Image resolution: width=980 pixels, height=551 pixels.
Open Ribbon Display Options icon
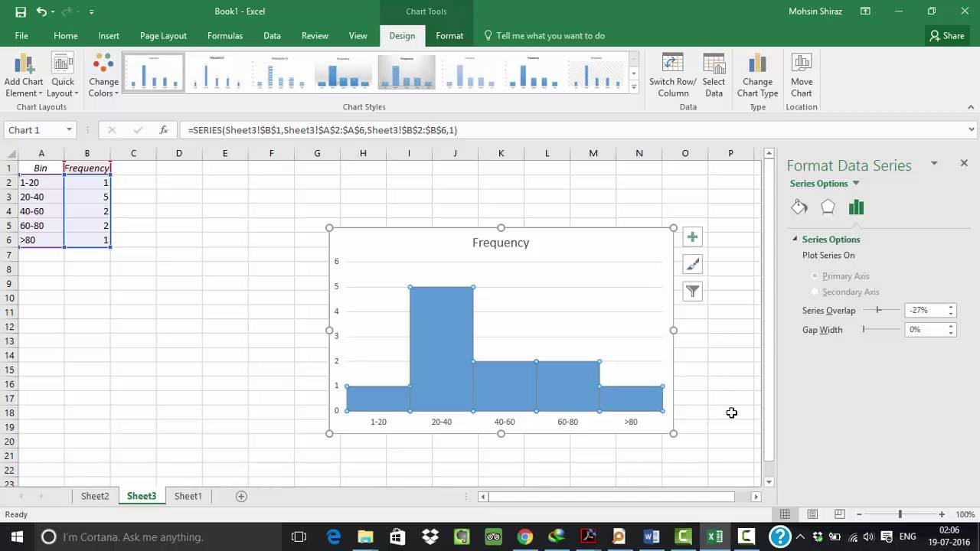(x=865, y=11)
